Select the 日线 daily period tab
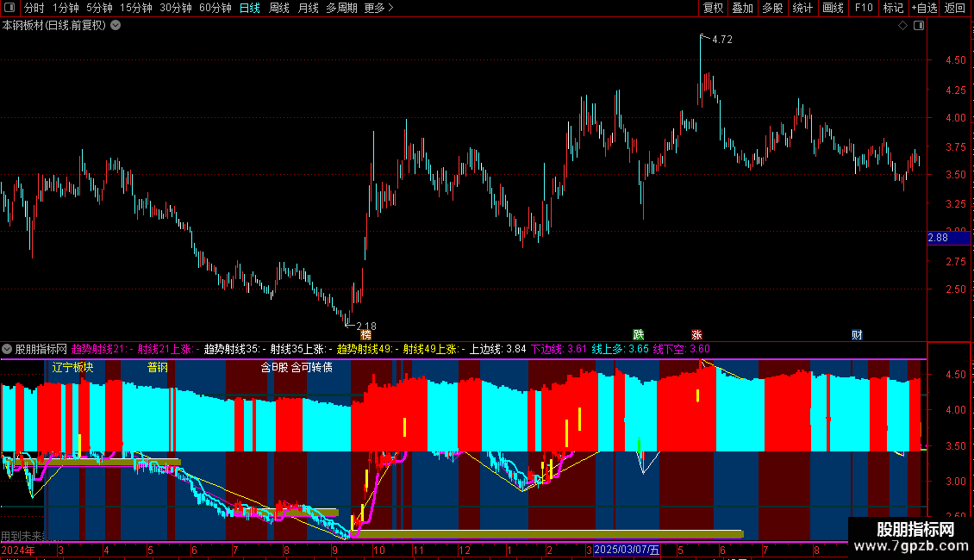 (x=250, y=8)
